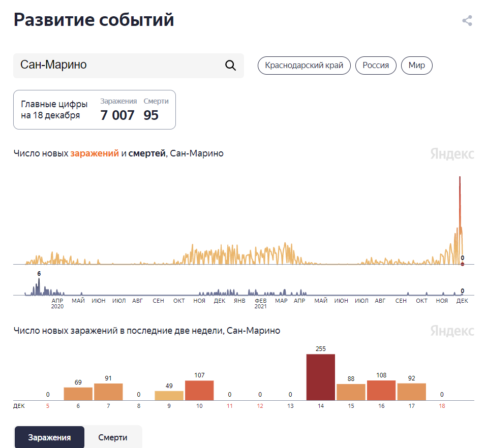Click the search magnifier icon
Viewport: 486px width, 448px height.
(230, 66)
